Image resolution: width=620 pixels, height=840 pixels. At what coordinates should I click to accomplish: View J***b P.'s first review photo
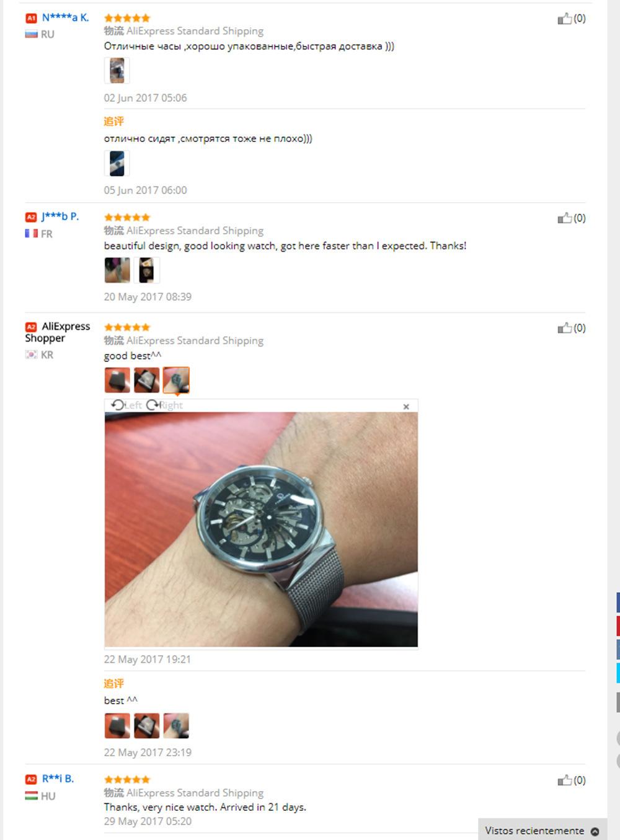click(x=117, y=270)
